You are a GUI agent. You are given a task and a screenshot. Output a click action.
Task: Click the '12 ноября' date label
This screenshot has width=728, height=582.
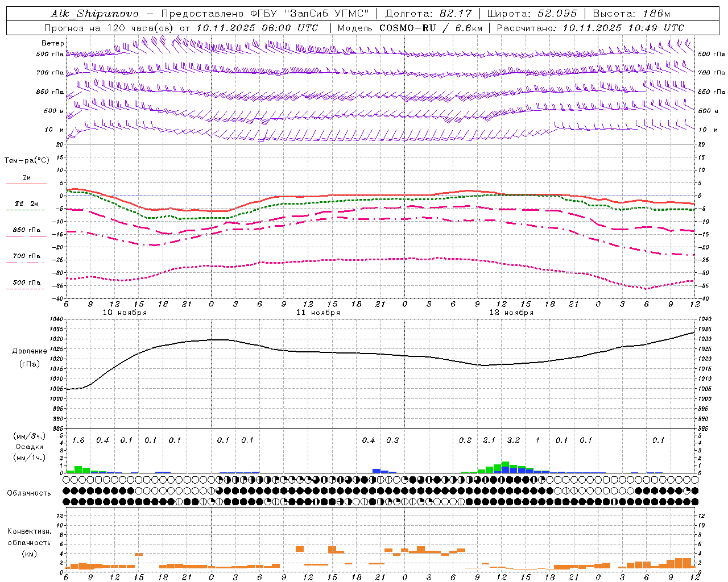pyautogui.click(x=511, y=313)
